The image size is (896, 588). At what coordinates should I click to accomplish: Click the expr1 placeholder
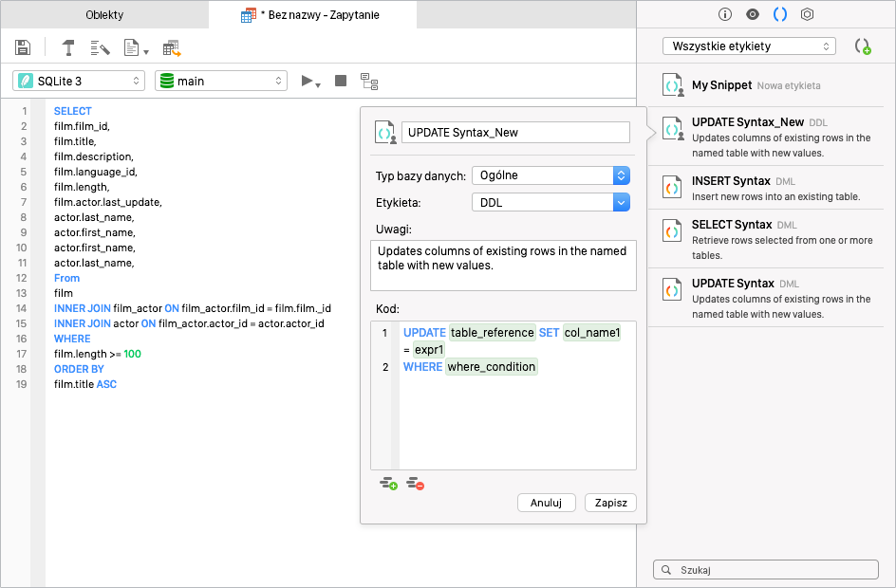[x=429, y=350]
